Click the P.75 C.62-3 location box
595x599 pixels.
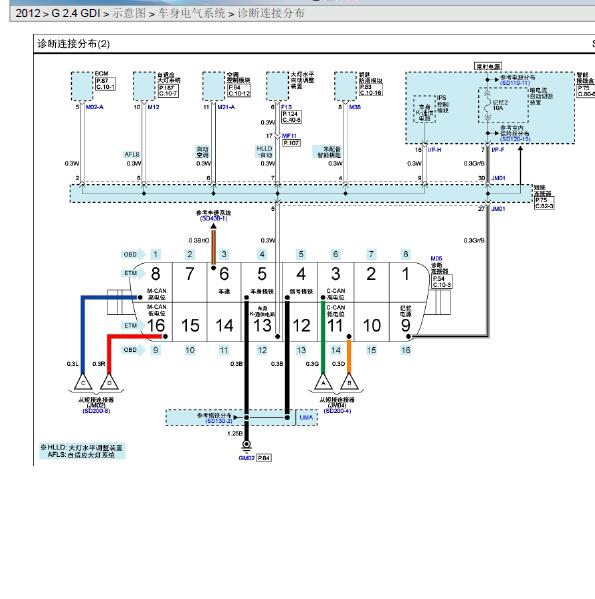point(544,203)
